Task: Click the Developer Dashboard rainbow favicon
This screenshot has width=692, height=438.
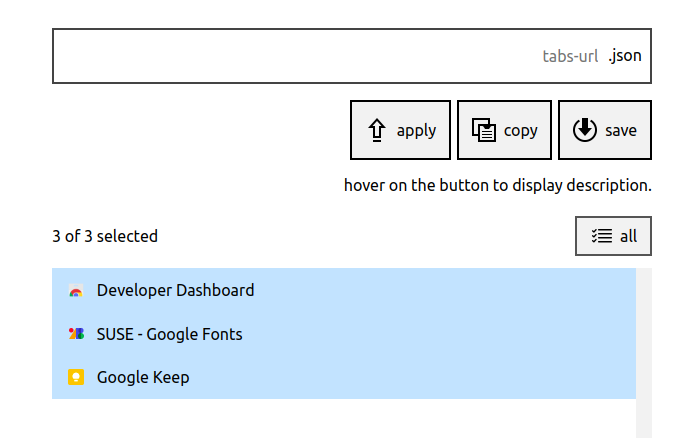Action: [76, 291]
